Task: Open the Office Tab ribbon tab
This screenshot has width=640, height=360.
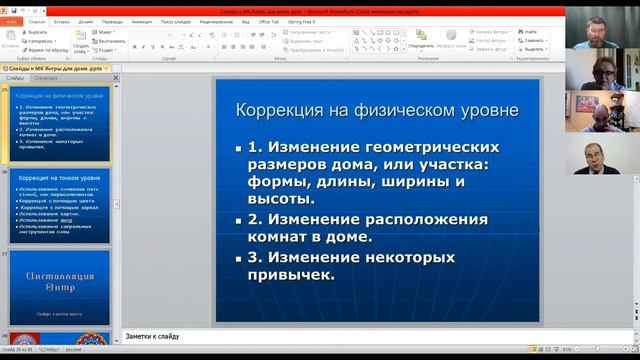Action: [x=269, y=22]
